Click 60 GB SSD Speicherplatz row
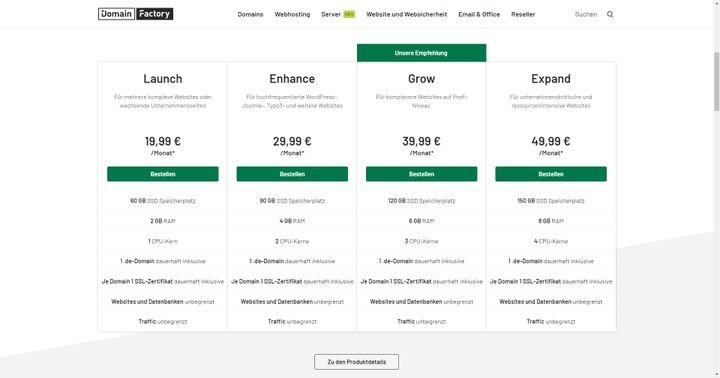 pos(163,201)
